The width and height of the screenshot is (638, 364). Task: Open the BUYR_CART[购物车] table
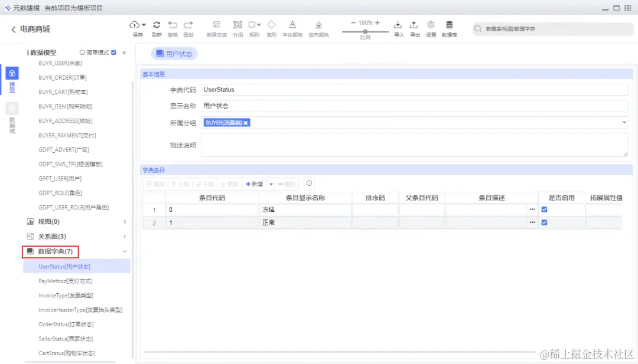tap(63, 92)
